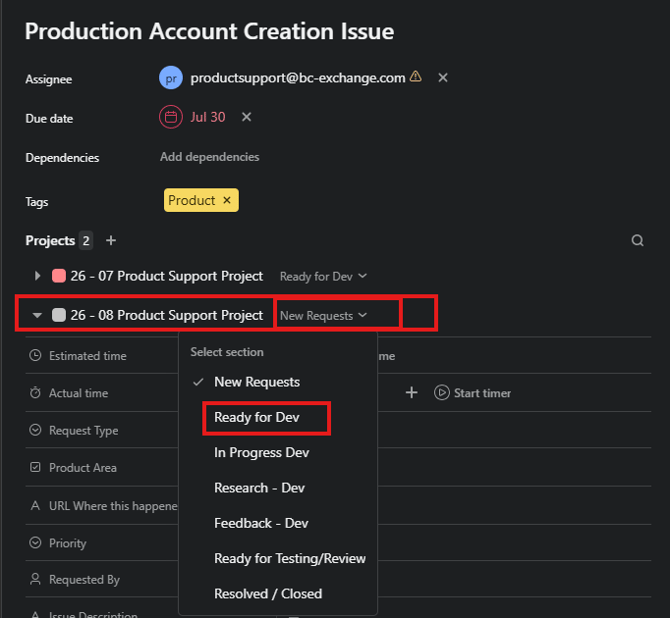Click the warning icon next to assignee email

(415, 77)
